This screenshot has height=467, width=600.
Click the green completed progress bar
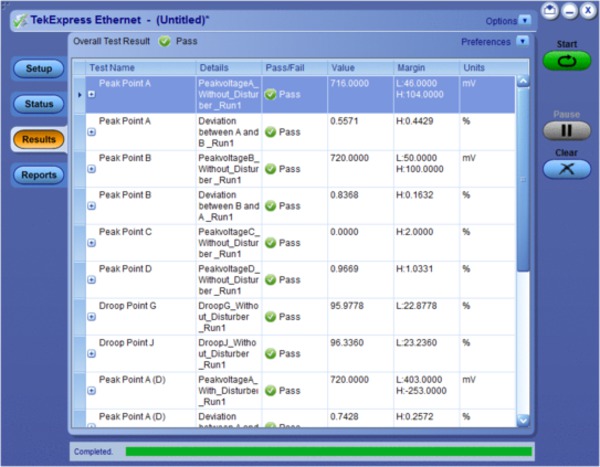(328, 452)
